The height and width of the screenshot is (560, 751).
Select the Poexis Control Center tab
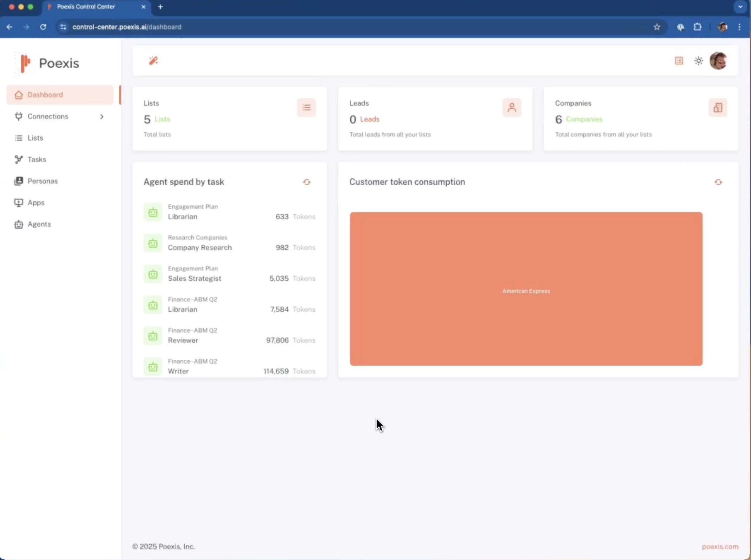click(97, 7)
